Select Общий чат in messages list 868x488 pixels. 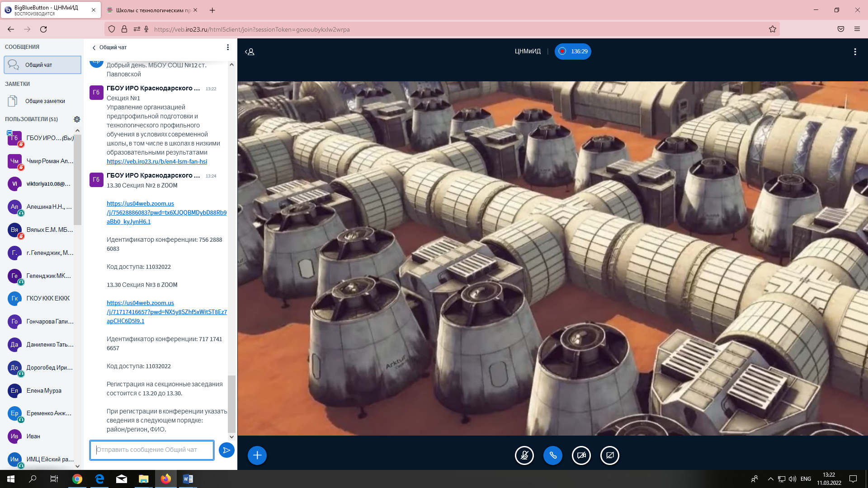(42, 65)
